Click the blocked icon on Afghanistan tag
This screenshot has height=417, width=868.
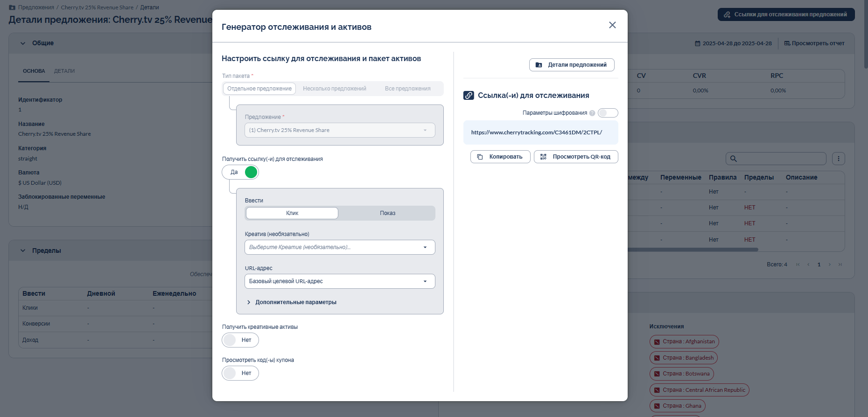[657, 342]
